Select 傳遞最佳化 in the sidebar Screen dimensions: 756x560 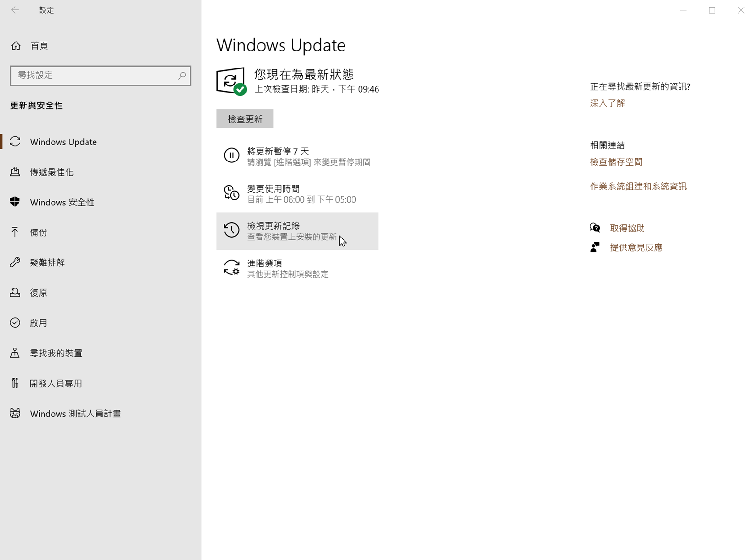coord(52,172)
